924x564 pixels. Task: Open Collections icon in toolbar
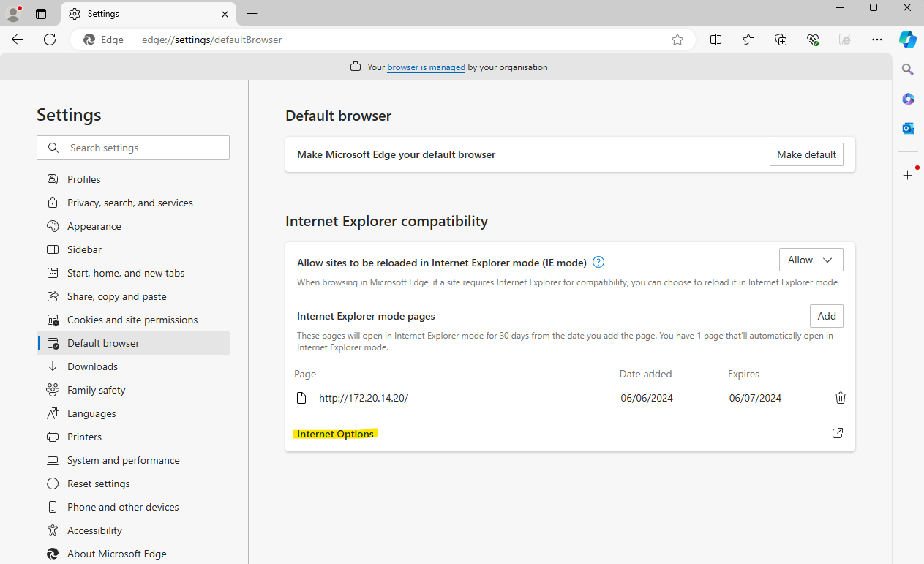pos(781,40)
